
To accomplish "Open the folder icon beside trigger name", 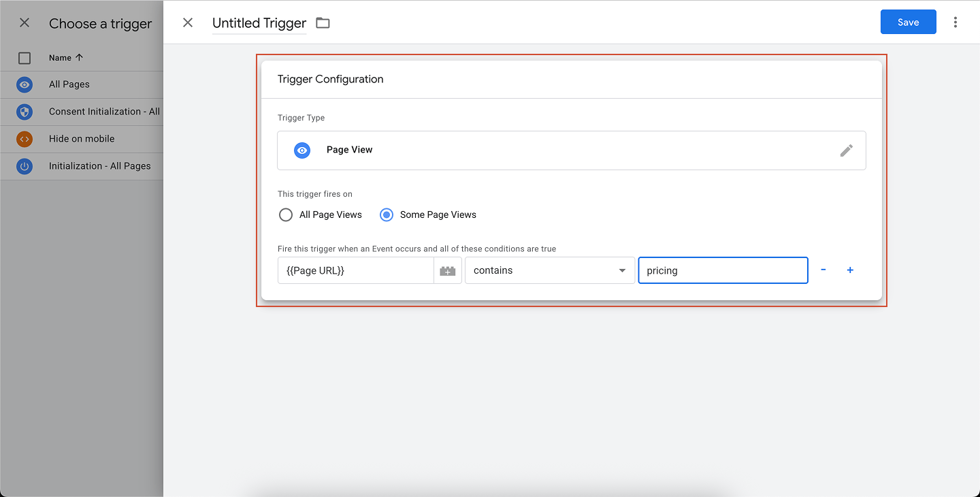I will [x=323, y=23].
